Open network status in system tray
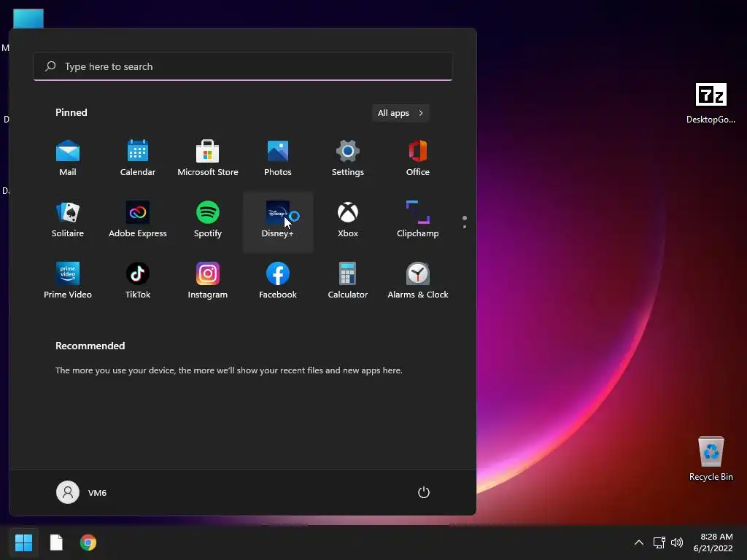Image resolution: width=747 pixels, height=560 pixels. tap(659, 542)
